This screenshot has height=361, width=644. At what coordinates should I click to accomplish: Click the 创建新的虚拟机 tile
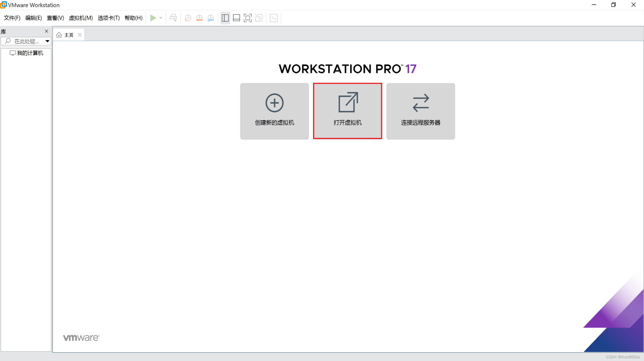[274, 111]
